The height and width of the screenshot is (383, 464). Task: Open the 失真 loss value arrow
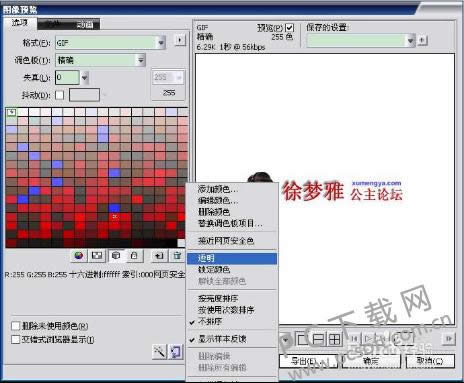click(x=85, y=78)
